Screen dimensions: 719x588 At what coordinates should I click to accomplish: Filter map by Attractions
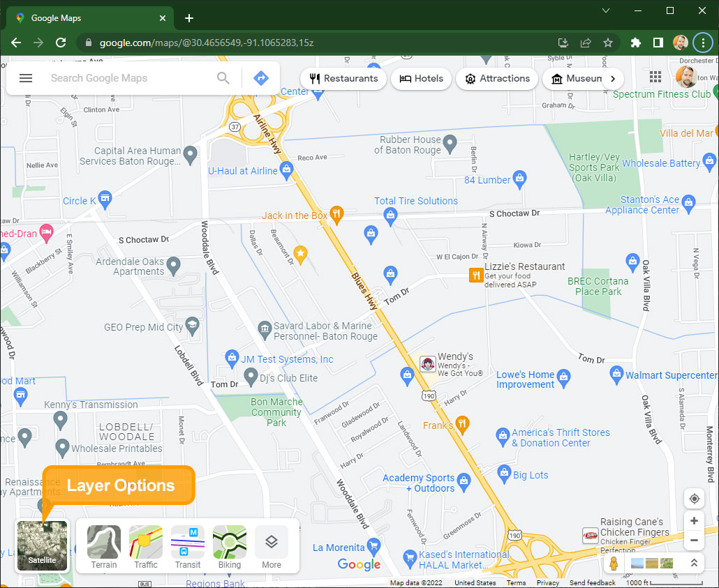click(497, 78)
